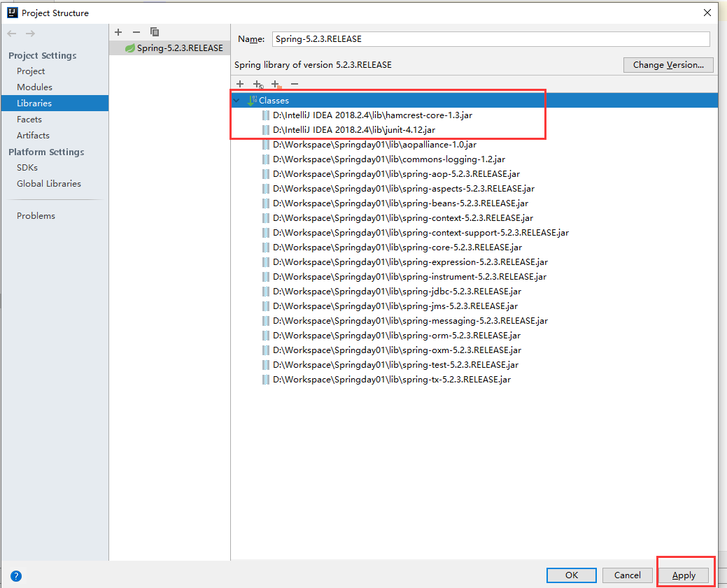Screen dimensions: 727x588
Task: Click jar icon beside junit-4.12.jar
Action: pyautogui.click(x=266, y=130)
